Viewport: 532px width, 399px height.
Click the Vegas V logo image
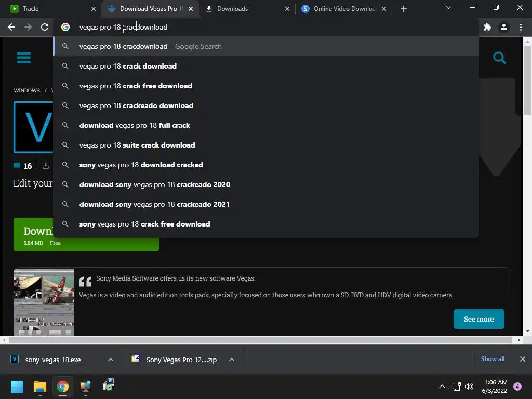33,127
